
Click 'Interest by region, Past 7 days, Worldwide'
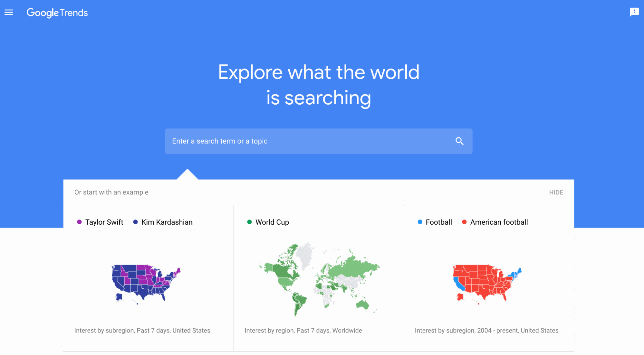(303, 331)
